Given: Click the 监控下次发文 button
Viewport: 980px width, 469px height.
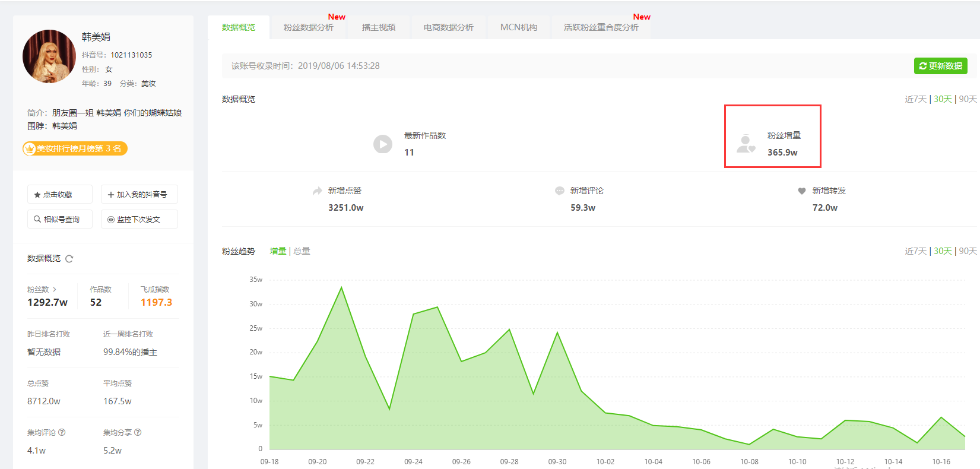Looking at the screenshot, I should pos(139,219).
